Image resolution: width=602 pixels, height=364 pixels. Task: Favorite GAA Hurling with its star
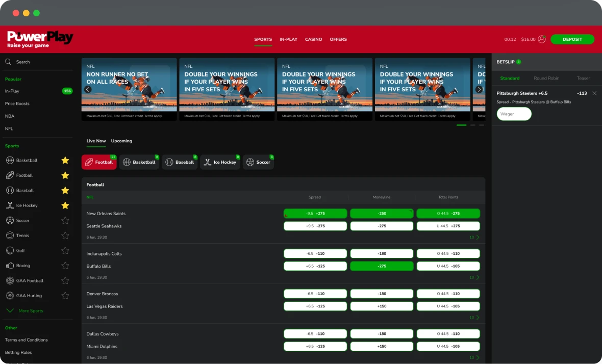(65, 296)
